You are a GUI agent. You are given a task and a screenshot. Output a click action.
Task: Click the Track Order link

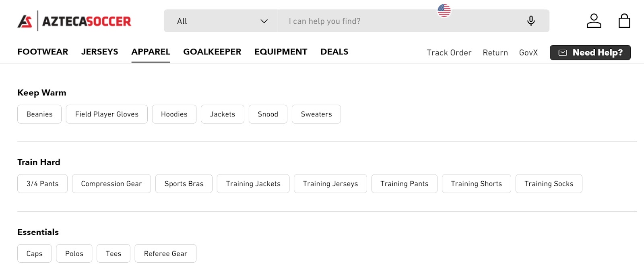(x=449, y=52)
